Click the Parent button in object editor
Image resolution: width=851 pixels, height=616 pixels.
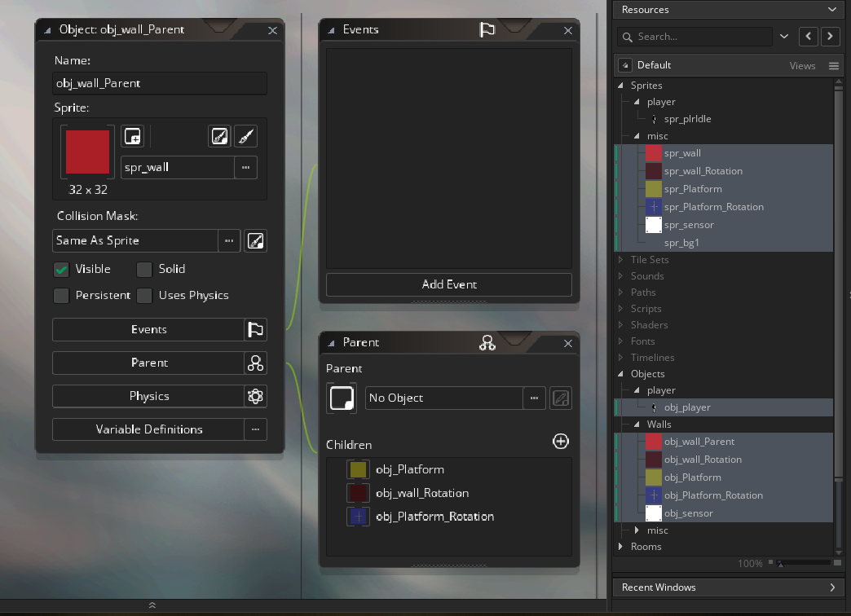click(x=148, y=363)
